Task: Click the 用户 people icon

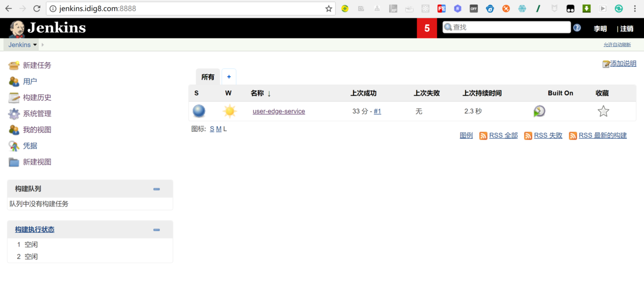Action: pyautogui.click(x=14, y=82)
